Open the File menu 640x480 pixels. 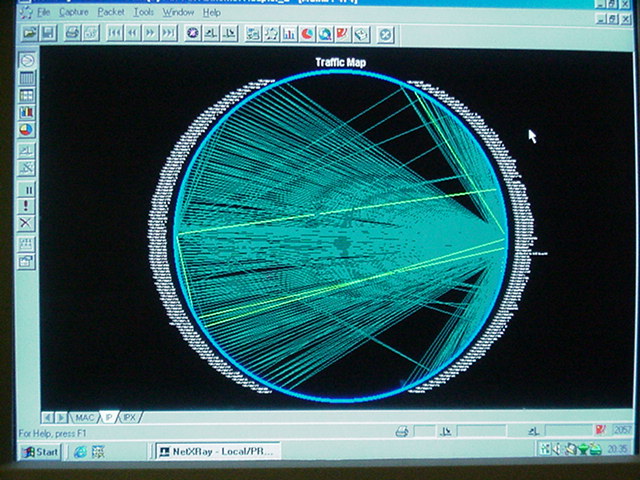[x=43, y=12]
